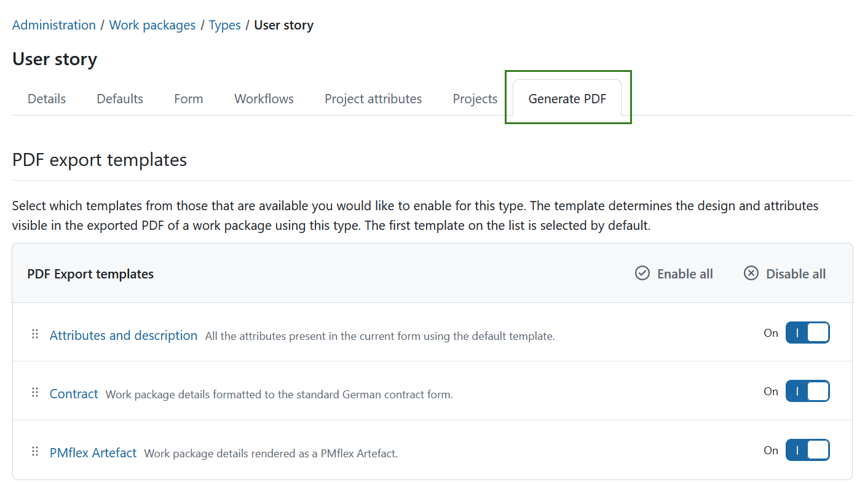Screen dimensions: 865x504
Task: Select the Project attributes tab
Action: click(373, 99)
